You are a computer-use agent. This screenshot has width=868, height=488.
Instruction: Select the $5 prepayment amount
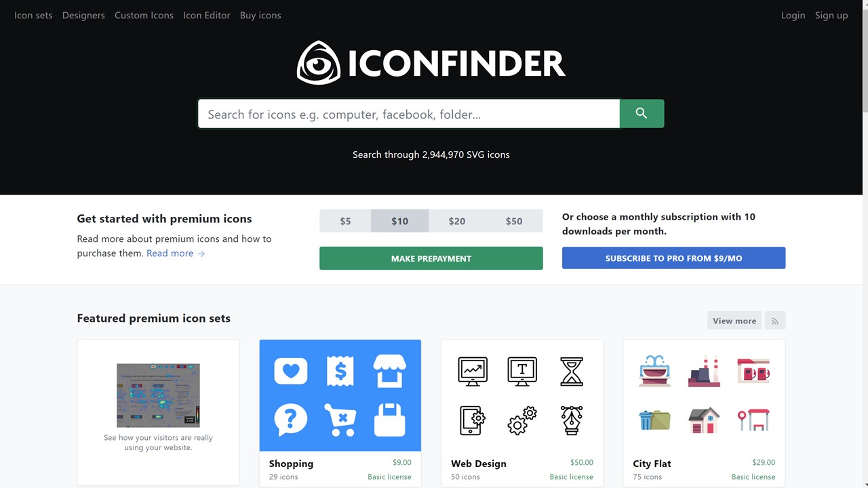(x=345, y=221)
